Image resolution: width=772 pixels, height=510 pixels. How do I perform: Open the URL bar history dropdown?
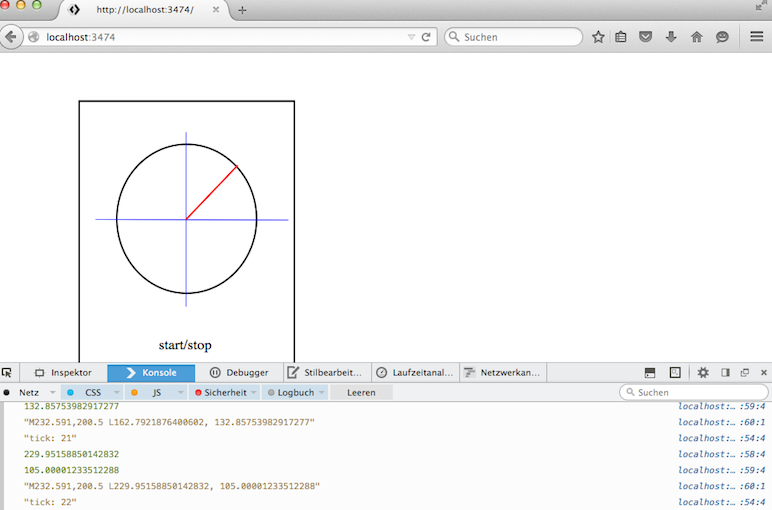(x=411, y=37)
